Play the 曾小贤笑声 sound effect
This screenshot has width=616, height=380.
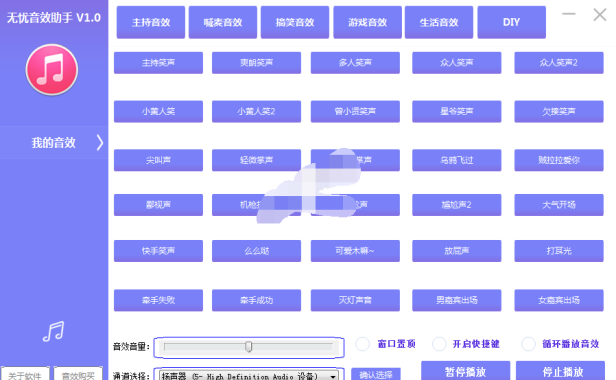coord(355,111)
